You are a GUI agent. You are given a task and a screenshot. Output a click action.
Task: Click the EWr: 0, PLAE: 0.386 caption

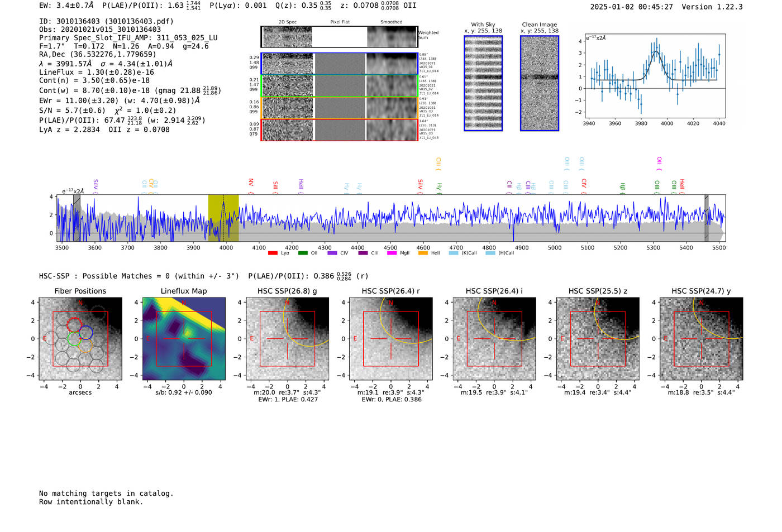392,400
